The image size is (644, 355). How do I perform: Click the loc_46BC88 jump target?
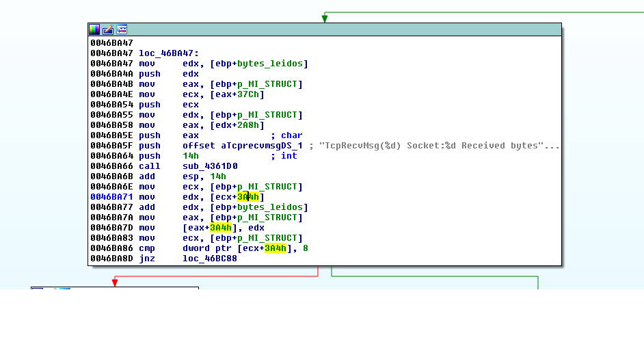tap(210, 259)
